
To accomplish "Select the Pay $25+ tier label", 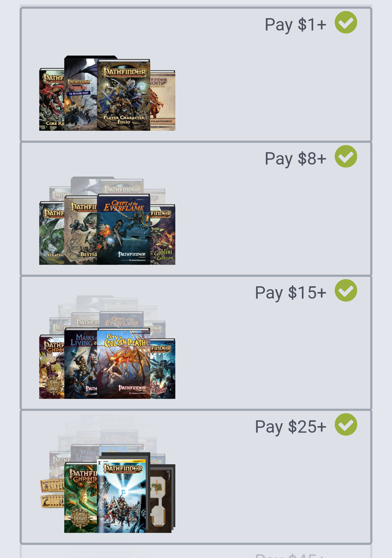I will click(291, 427).
